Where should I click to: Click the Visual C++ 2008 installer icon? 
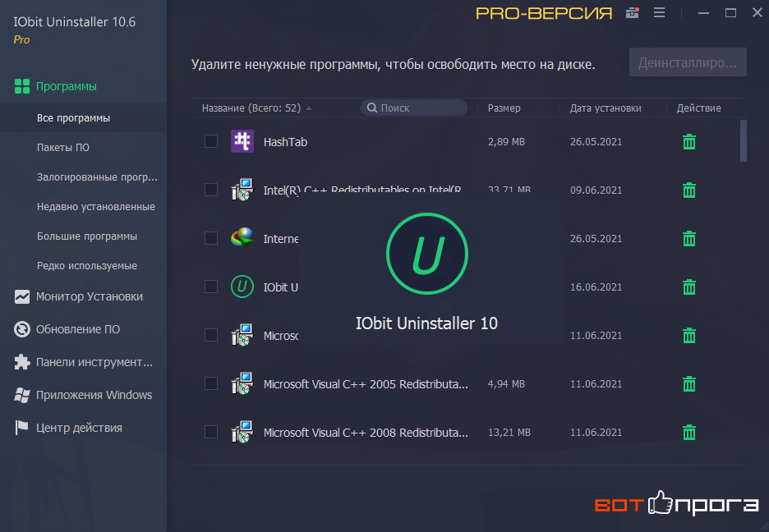click(x=242, y=432)
